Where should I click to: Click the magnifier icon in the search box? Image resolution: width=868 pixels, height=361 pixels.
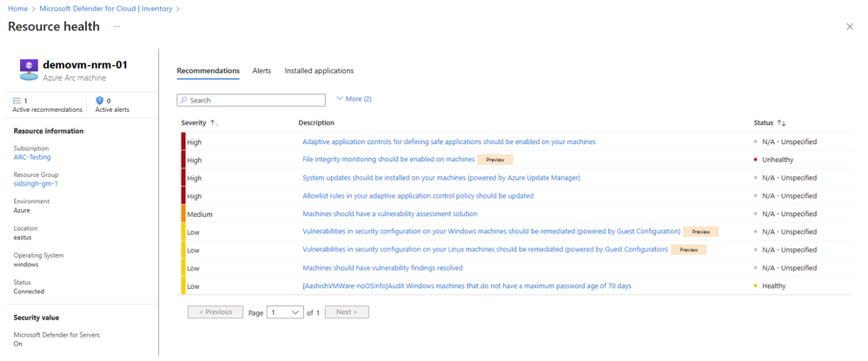(184, 101)
